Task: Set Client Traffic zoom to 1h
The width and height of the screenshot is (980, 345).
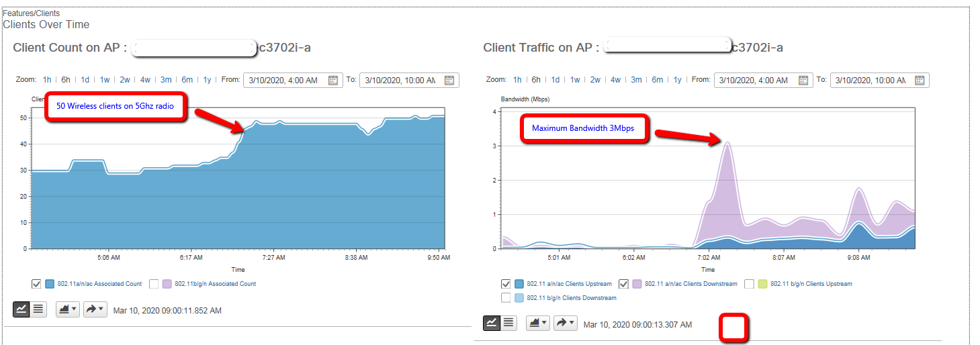Action: (517, 80)
